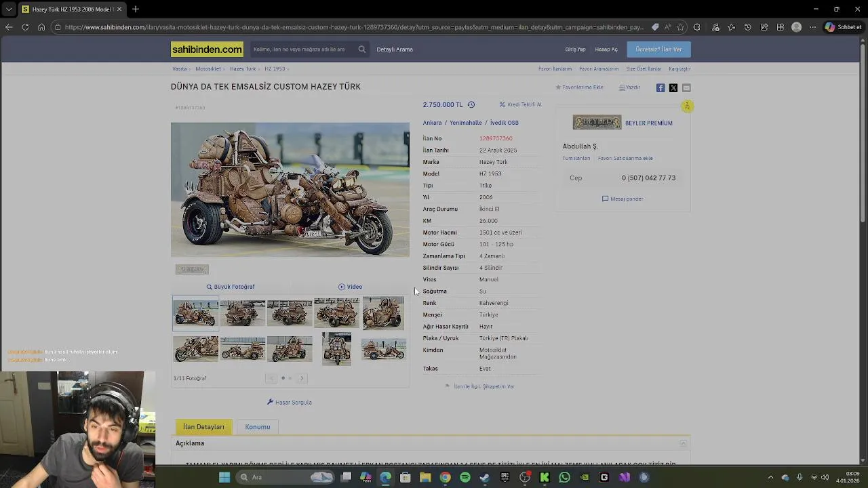Open Büyük Fotoğraf view
Viewport: 868px width, 488px height.
pos(231,287)
